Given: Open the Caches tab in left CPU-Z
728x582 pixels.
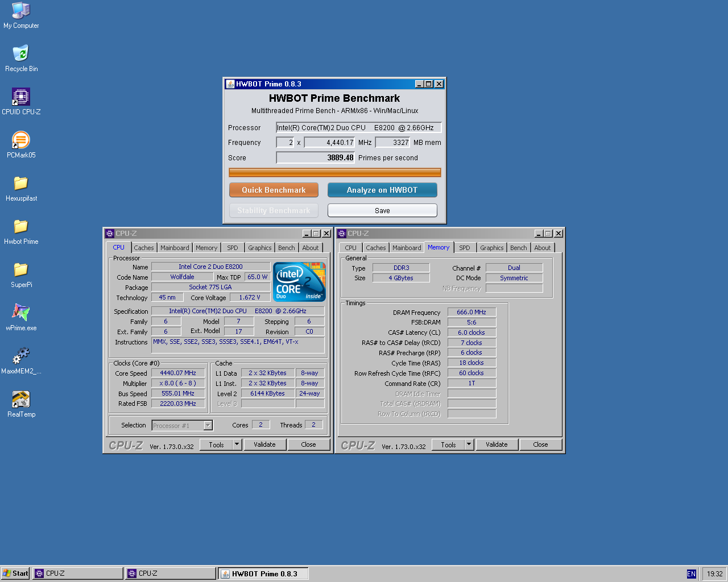Looking at the screenshot, I should pos(144,248).
